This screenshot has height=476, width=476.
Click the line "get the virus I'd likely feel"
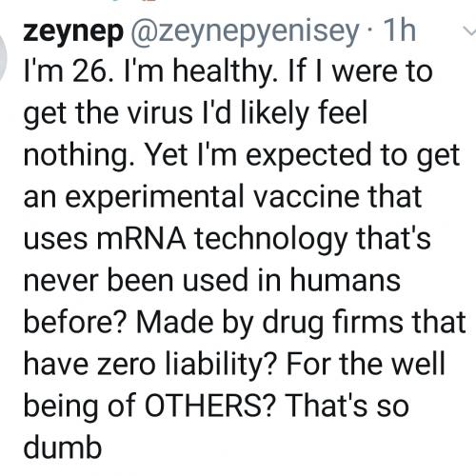click(195, 113)
